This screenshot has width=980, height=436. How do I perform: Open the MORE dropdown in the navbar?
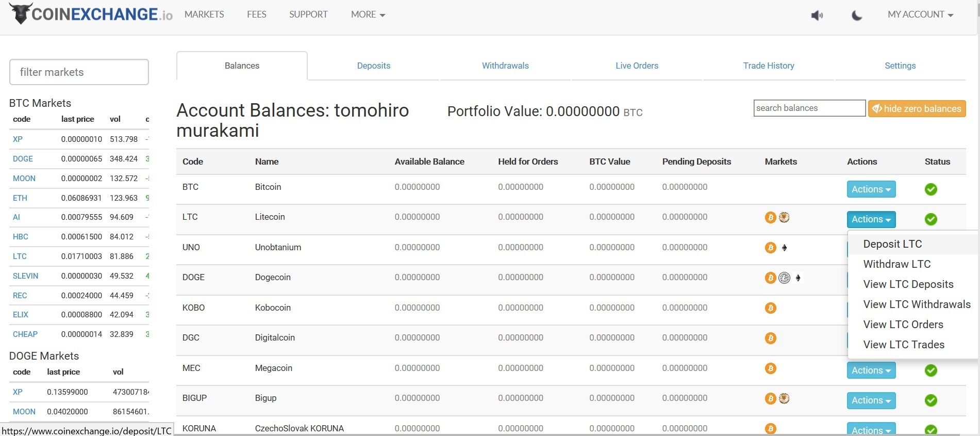click(x=368, y=14)
